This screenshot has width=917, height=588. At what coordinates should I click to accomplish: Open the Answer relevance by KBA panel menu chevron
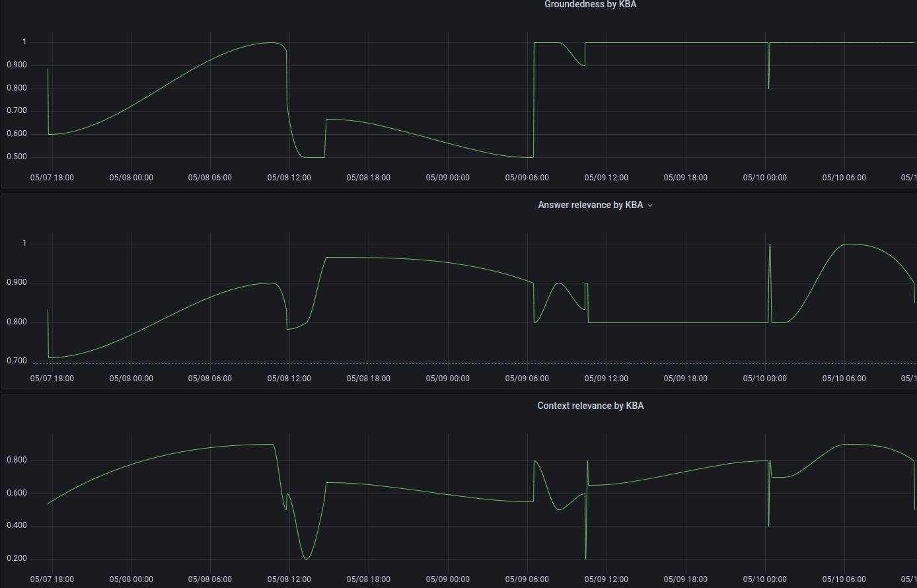click(x=650, y=205)
